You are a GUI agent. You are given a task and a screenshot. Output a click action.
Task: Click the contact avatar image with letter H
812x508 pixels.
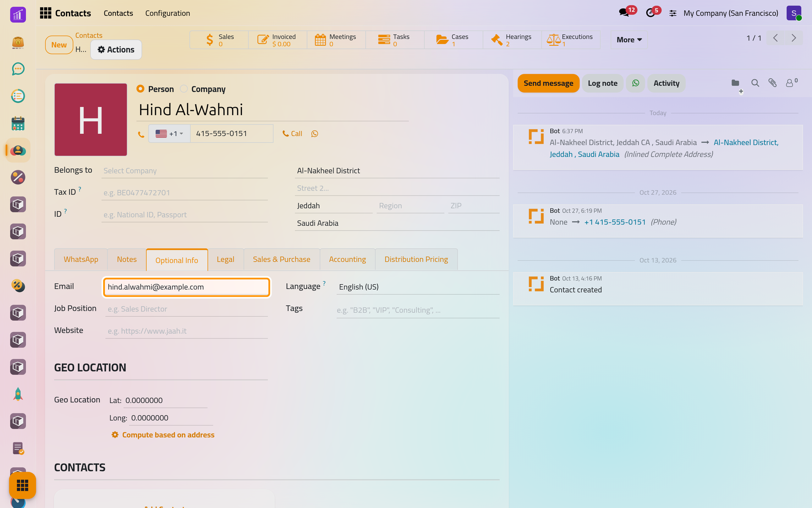tap(91, 119)
